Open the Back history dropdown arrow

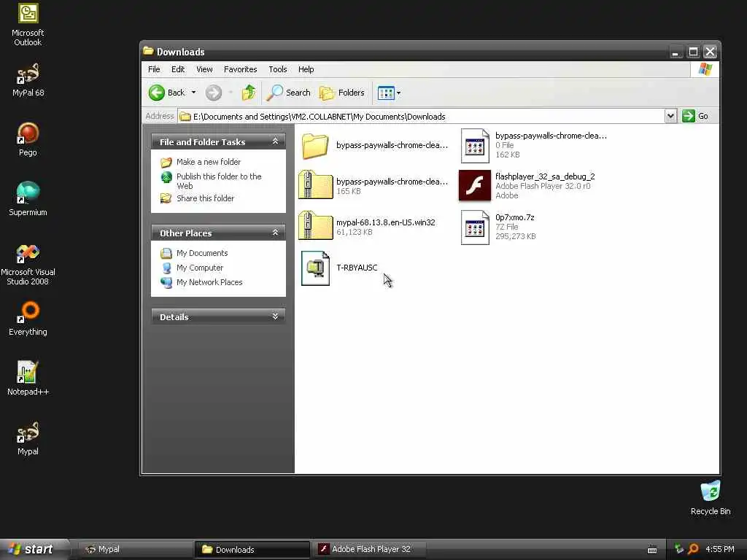[193, 93]
